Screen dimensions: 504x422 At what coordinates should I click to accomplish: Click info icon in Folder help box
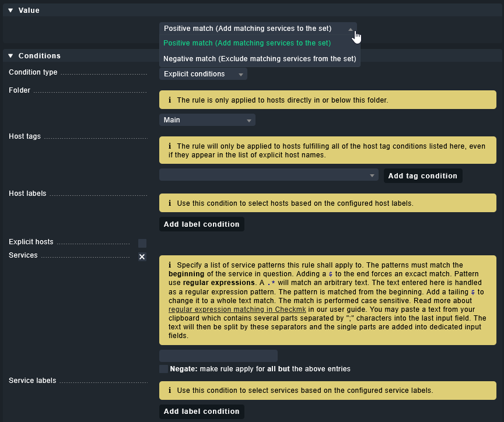click(170, 100)
